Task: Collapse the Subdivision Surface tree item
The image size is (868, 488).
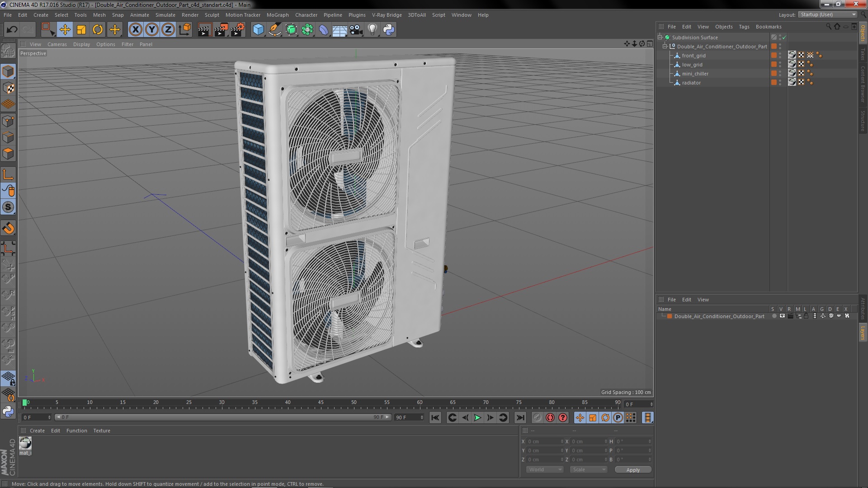Action: (660, 38)
